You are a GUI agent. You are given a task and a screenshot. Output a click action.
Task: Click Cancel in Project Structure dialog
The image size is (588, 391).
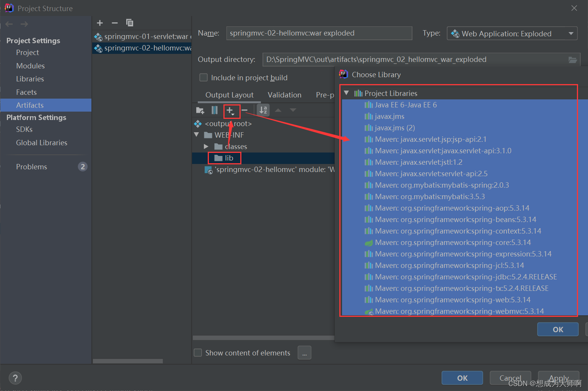point(510,378)
